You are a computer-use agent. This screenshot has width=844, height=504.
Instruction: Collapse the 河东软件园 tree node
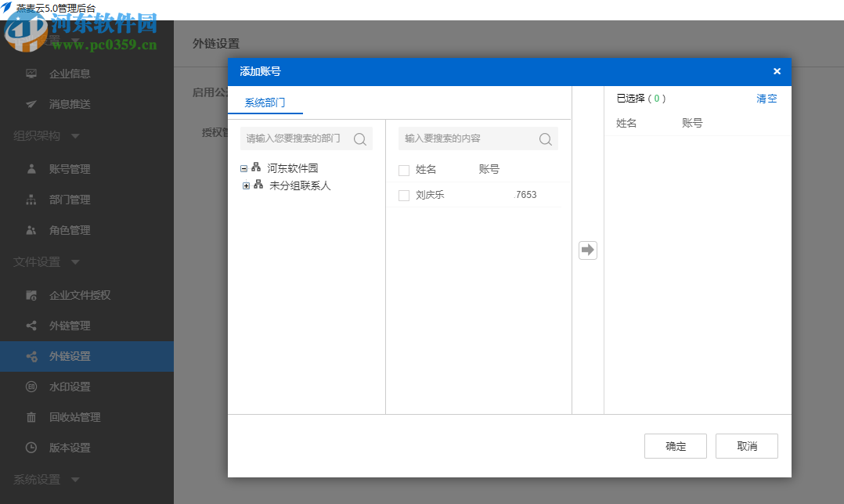(x=244, y=167)
